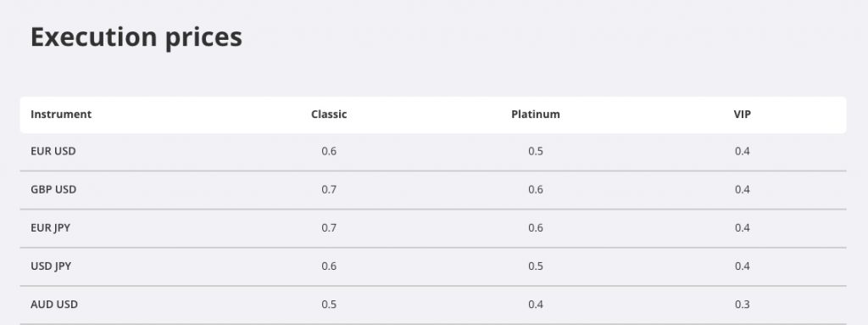
Task: Click the Execution prices heading
Action: point(136,37)
